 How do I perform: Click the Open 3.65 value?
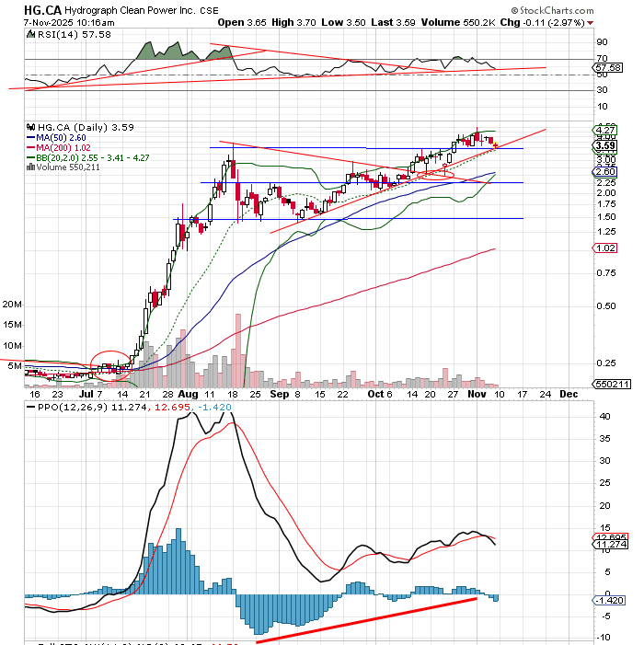click(242, 23)
